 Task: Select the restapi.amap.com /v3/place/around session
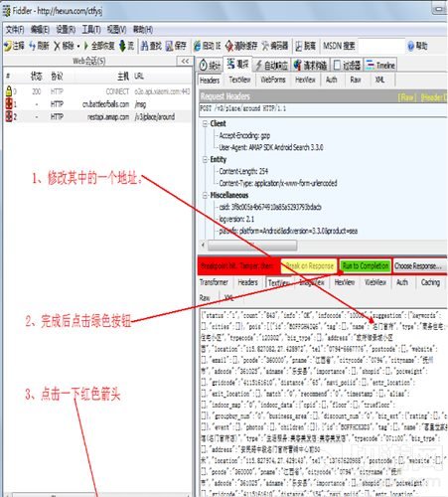(98, 116)
